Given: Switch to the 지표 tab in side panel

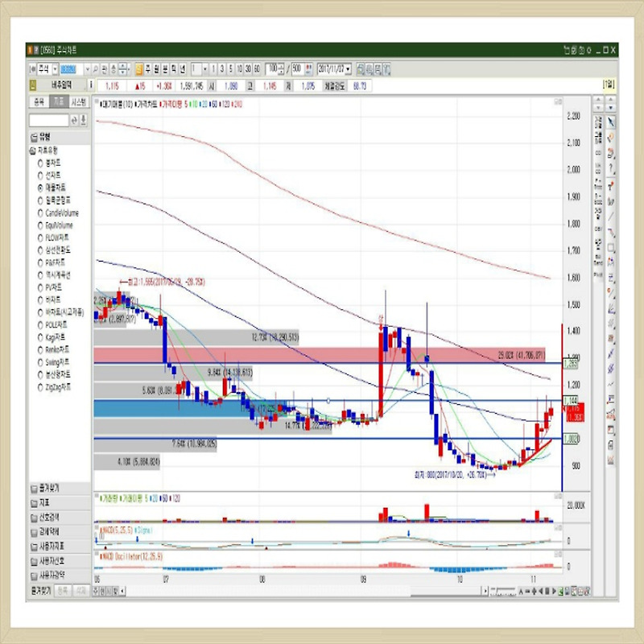Looking at the screenshot, I should [59, 102].
